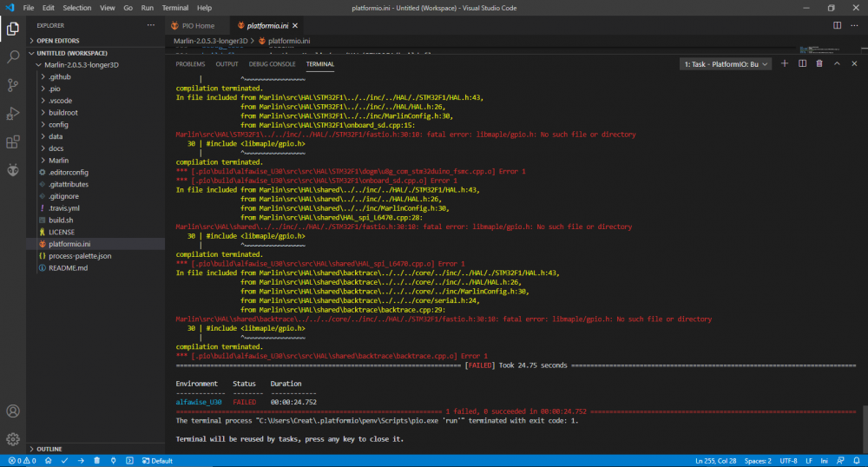Viewport: 868px width, 467px height.
Task: Click PlatformIO New Terminal icon in status bar
Action: click(x=129, y=461)
